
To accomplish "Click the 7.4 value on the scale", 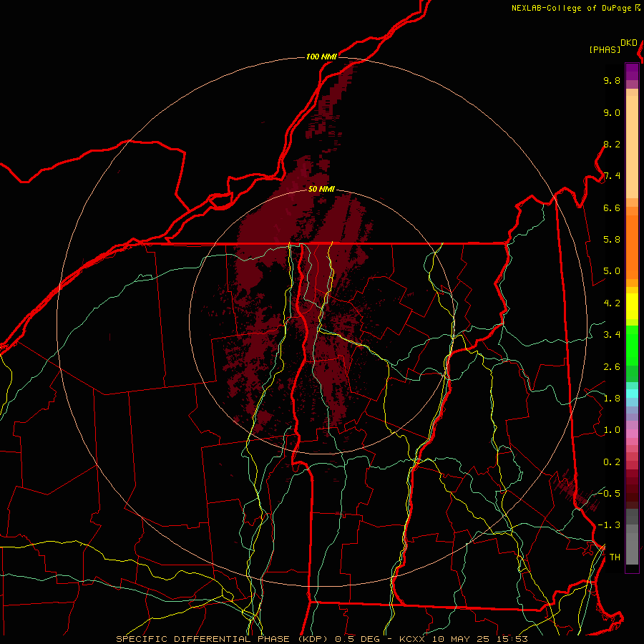I will [x=612, y=176].
